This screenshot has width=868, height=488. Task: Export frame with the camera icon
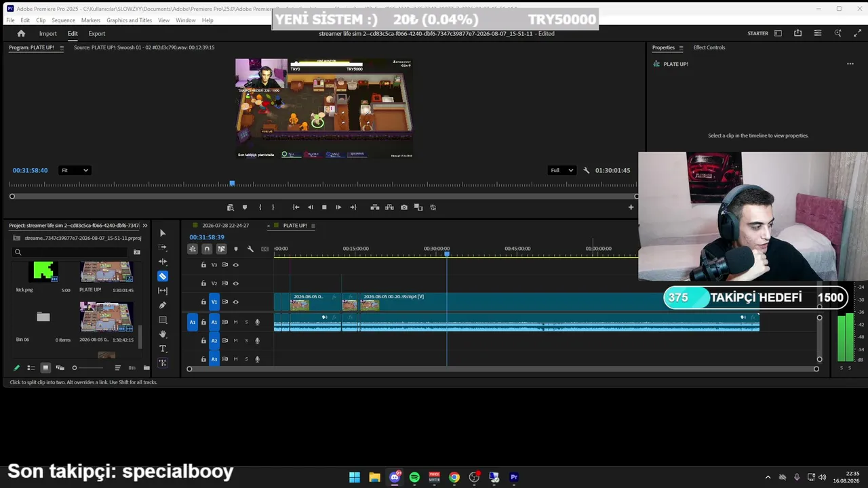click(x=404, y=207)
